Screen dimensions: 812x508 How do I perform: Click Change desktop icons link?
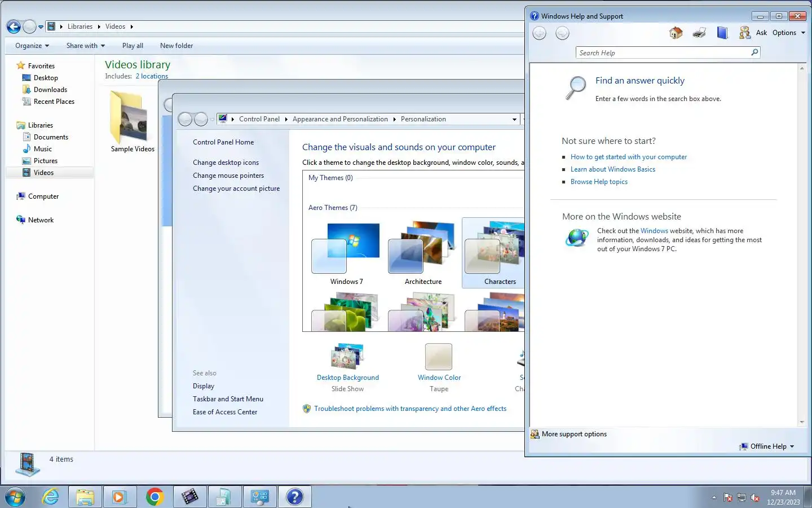(x=226, y=163)
